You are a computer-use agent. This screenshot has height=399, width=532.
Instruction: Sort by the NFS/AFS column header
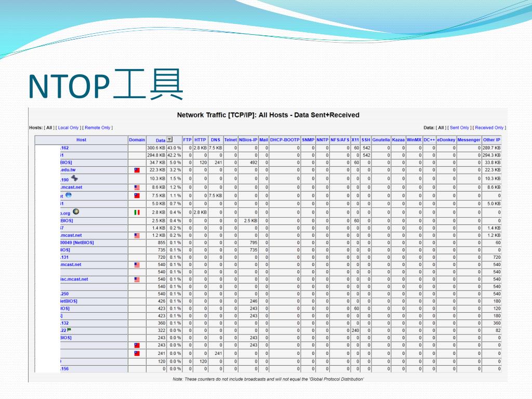click(340, 140)
